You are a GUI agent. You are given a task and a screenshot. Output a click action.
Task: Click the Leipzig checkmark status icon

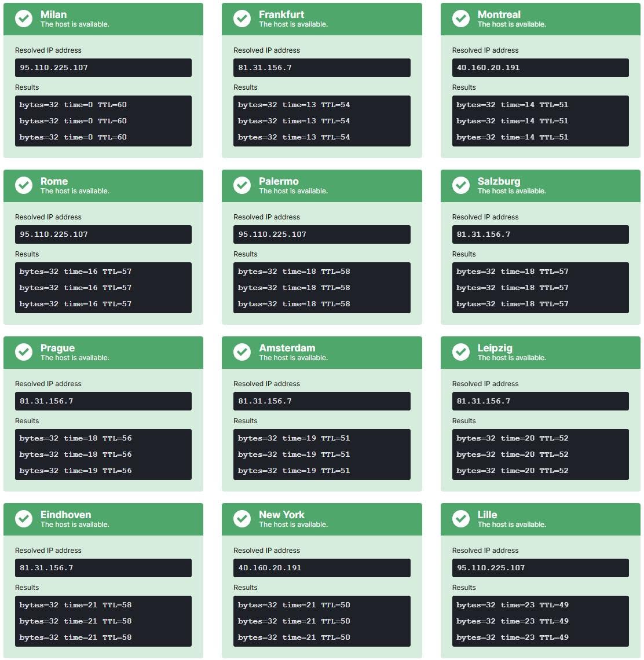tap(461, 352)
